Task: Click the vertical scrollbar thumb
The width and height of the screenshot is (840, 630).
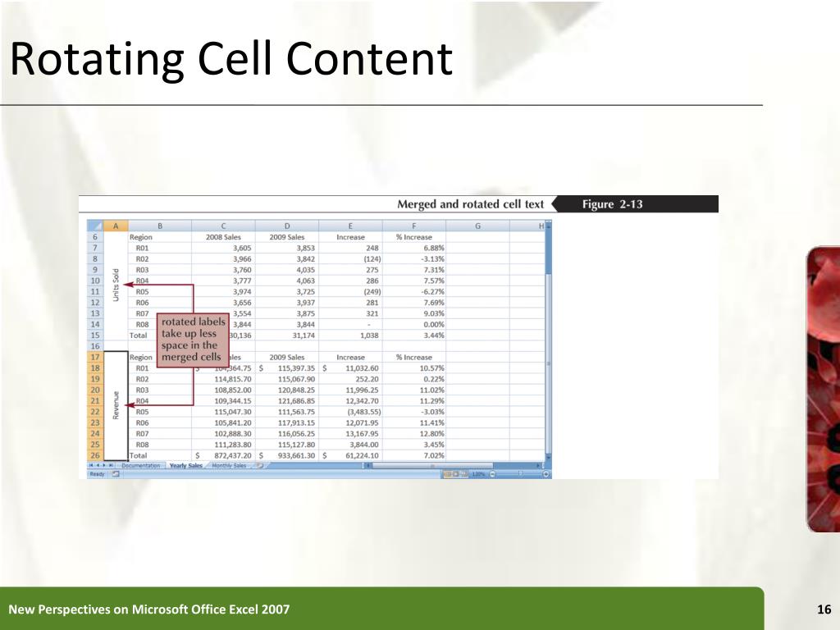Action: 549,363
